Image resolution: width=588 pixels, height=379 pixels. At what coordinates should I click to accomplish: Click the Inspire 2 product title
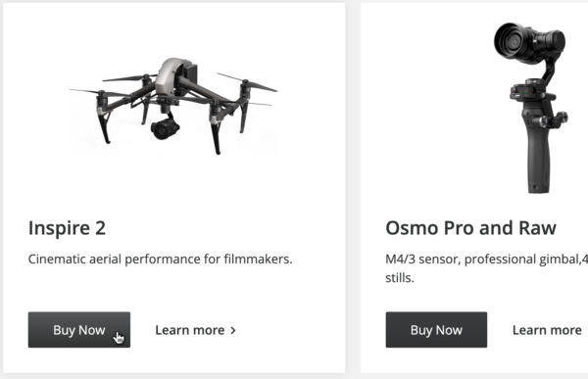tap(67, 228)
